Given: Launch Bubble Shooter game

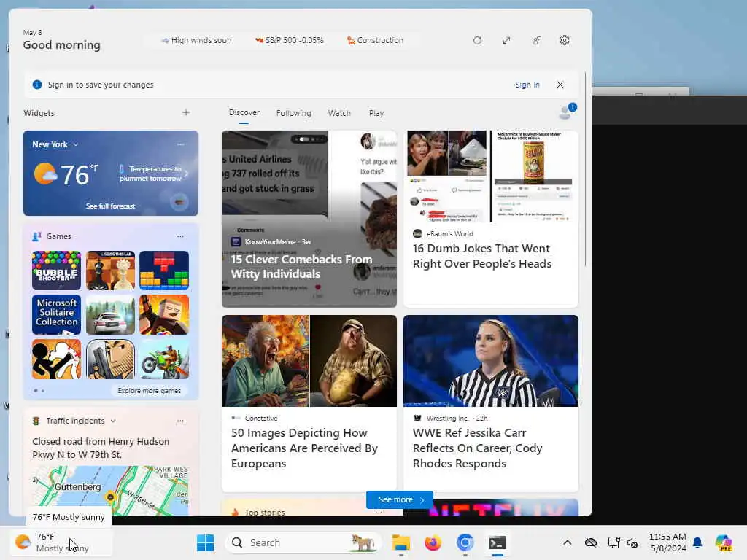Looking at the screenshot, I should click(56, 271).
